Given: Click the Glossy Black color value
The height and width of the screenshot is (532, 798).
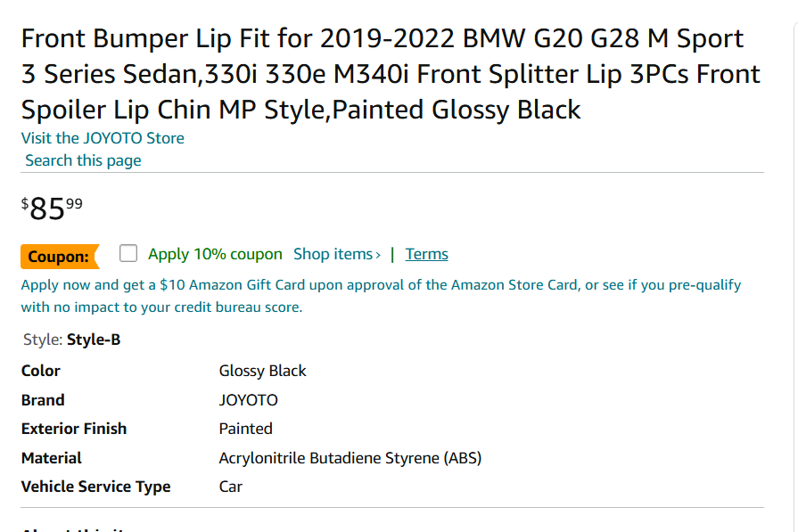Looking at the screenshot, I should (262, 371).
